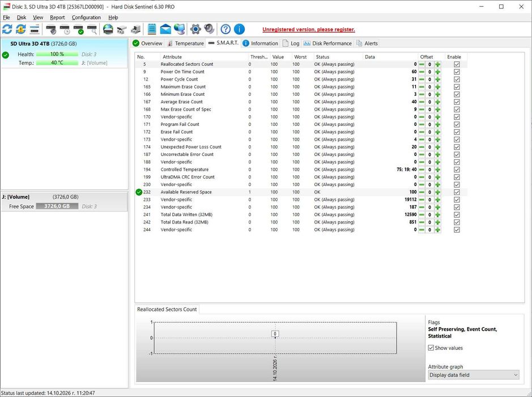Toggle Enable checkbox for Available Reserved Space
The width and height of the screenshot is (532, 397).
[x=457, y=192]
